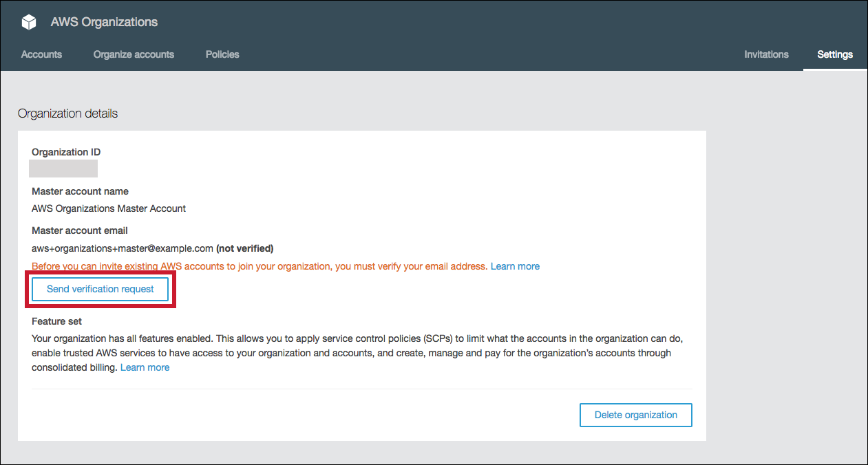Open the Policies section
This screenshot has height=465, width=868.
click(x=222, y=54)
